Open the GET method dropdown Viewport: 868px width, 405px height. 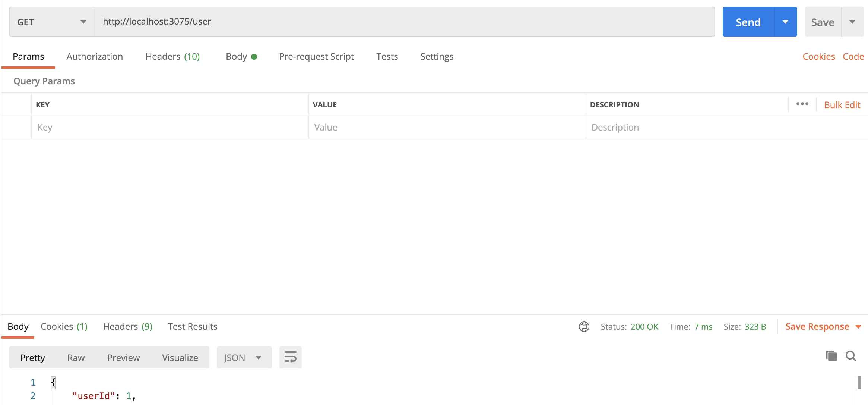(x=52, y=22)
